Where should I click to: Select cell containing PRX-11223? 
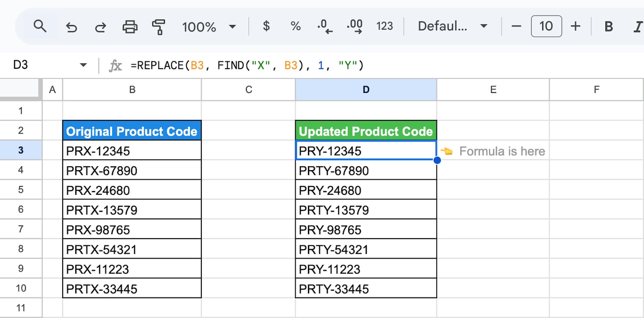pyautogui.click(x=132, y=269)
